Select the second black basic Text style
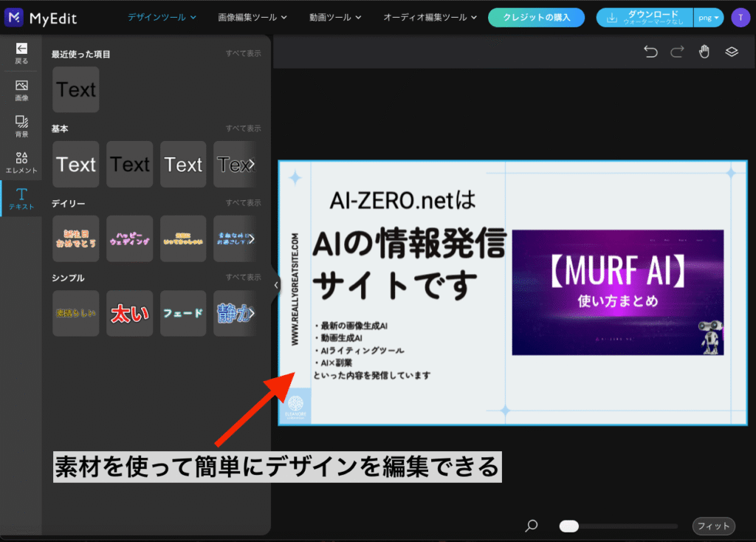The image size is (756, 542). 130,165
